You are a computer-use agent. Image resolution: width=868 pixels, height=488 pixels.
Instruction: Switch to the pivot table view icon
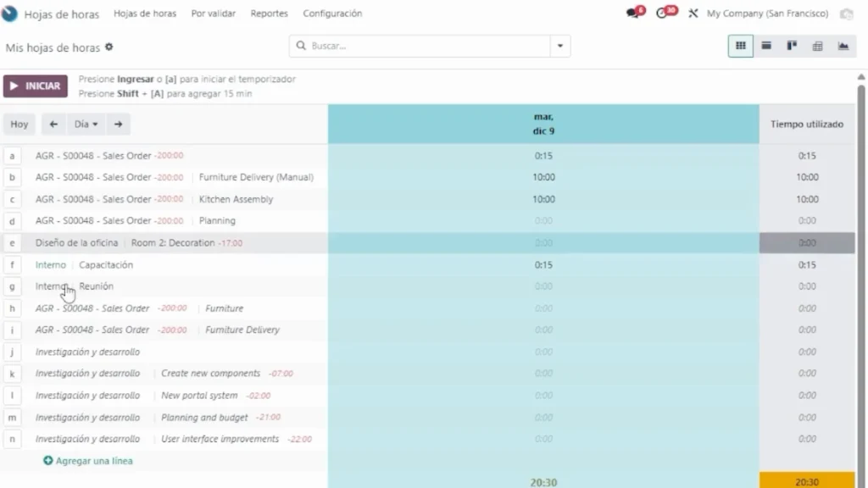(817, 46)
